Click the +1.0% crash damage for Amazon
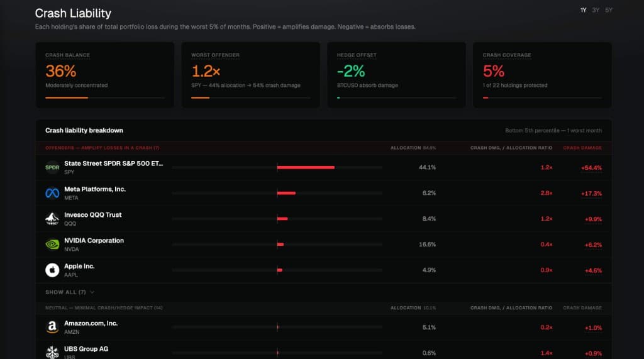 [x=593, y=328]
